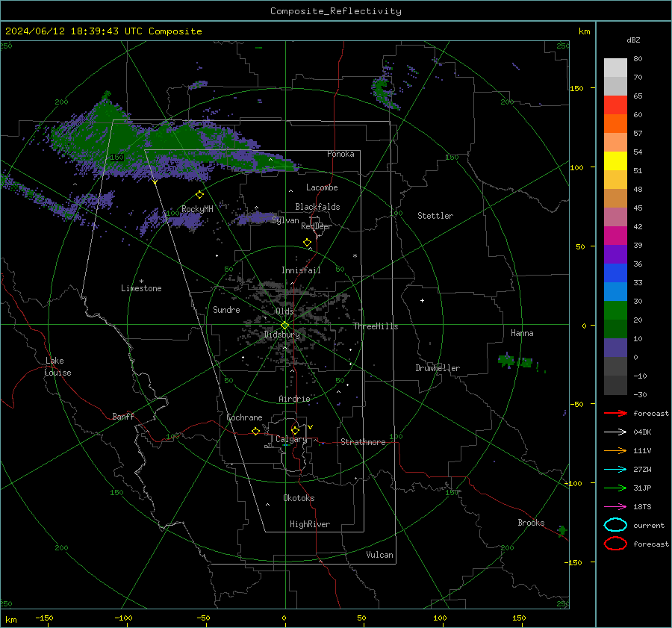The width and height of the screenshot is (672, 628).
Task: Click the red forecast ellipse symbol
Action: point(615,544)
